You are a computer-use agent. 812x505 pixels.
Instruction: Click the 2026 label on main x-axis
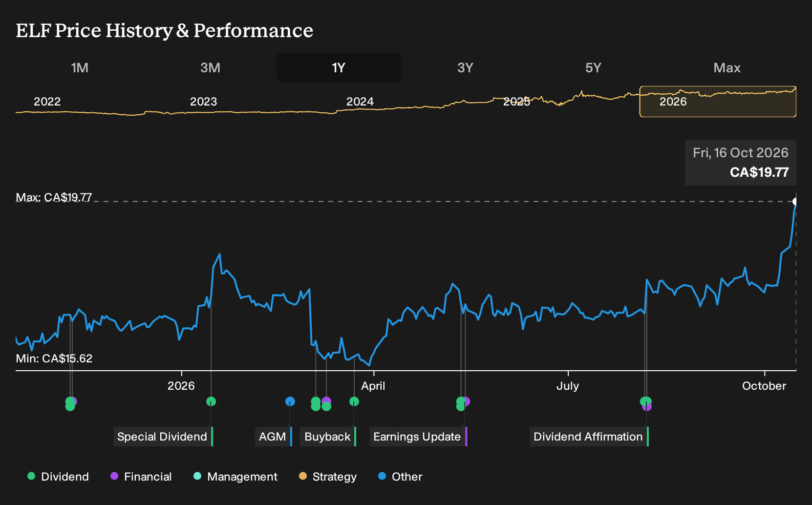(x=181, y=386)
